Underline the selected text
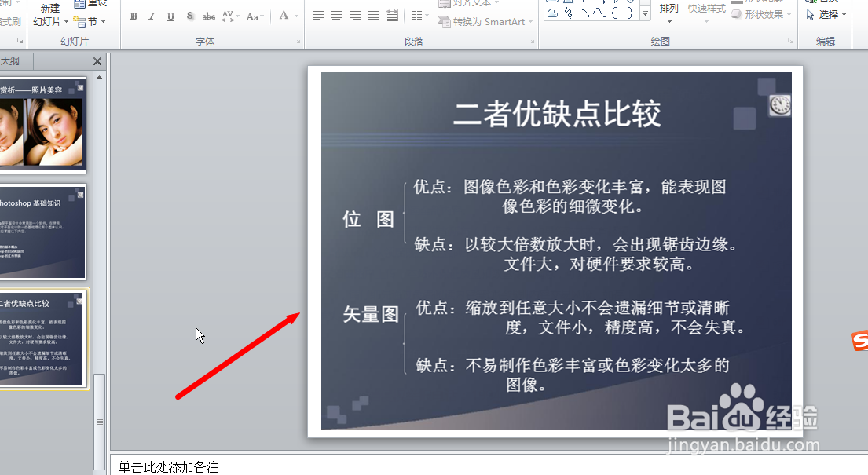868x475 pixels. [x=170, y=16]
